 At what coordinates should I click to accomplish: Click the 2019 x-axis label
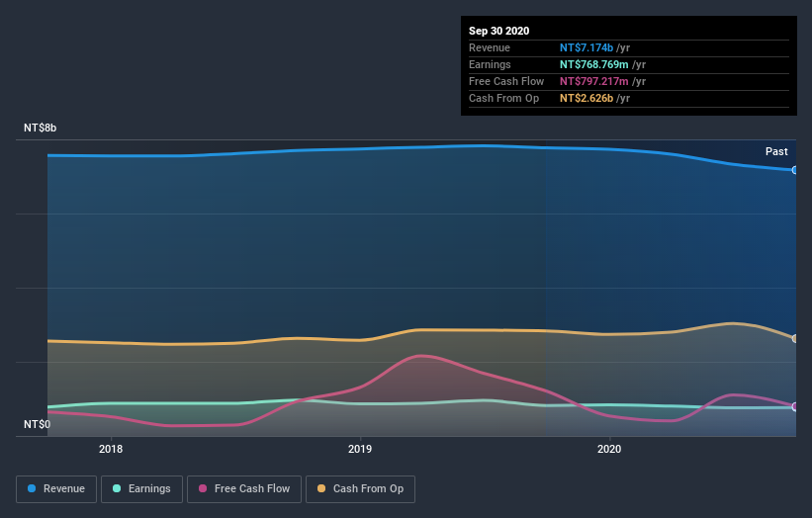click(x=360, y=449)
